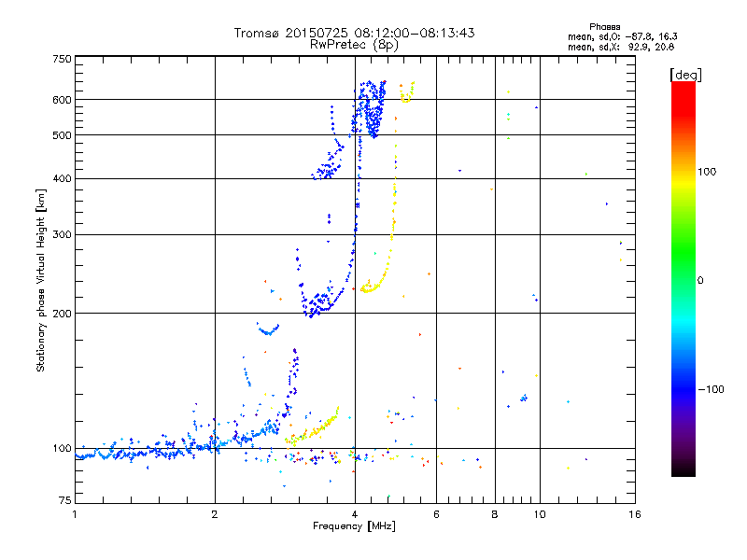Click the rainbow phase colorbar

tap(684, 278)
